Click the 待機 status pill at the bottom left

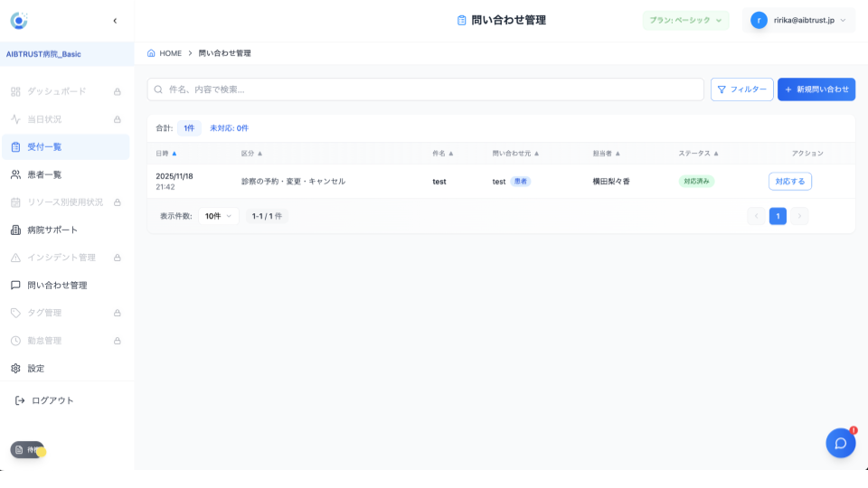tap(27, 450)
